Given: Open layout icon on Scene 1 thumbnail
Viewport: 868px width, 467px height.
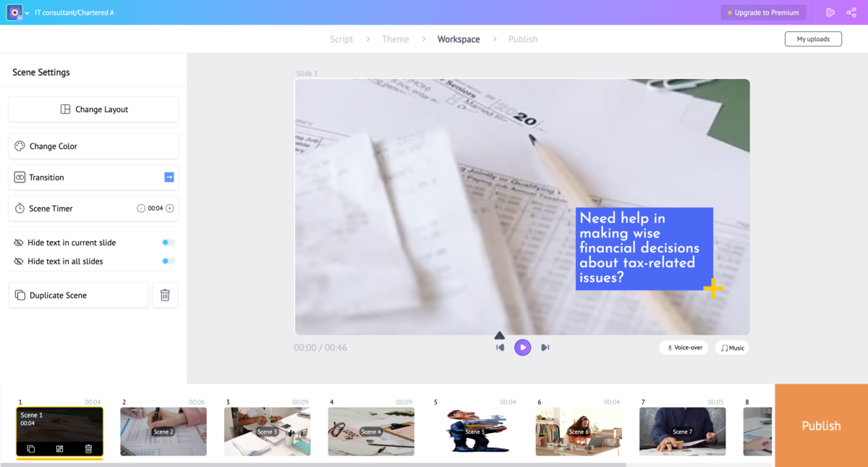Looking at the screenshot, I should (x=59, y=449).
